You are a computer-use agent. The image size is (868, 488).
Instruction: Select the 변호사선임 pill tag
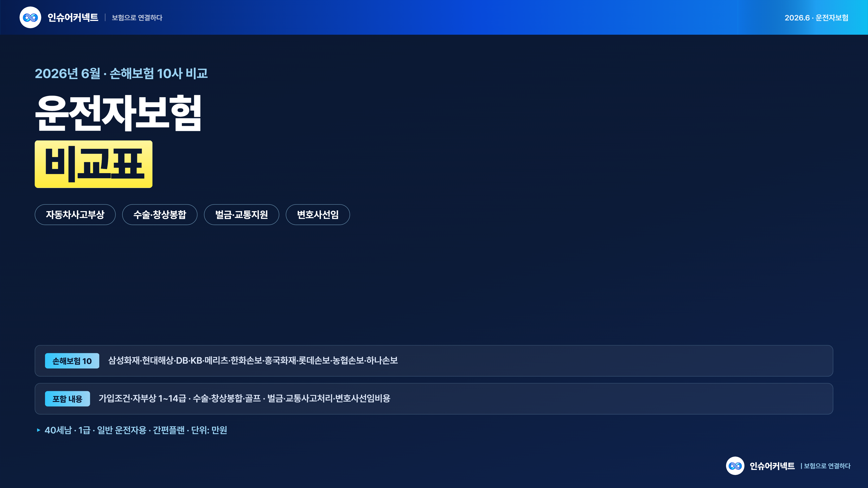(318, 215)
